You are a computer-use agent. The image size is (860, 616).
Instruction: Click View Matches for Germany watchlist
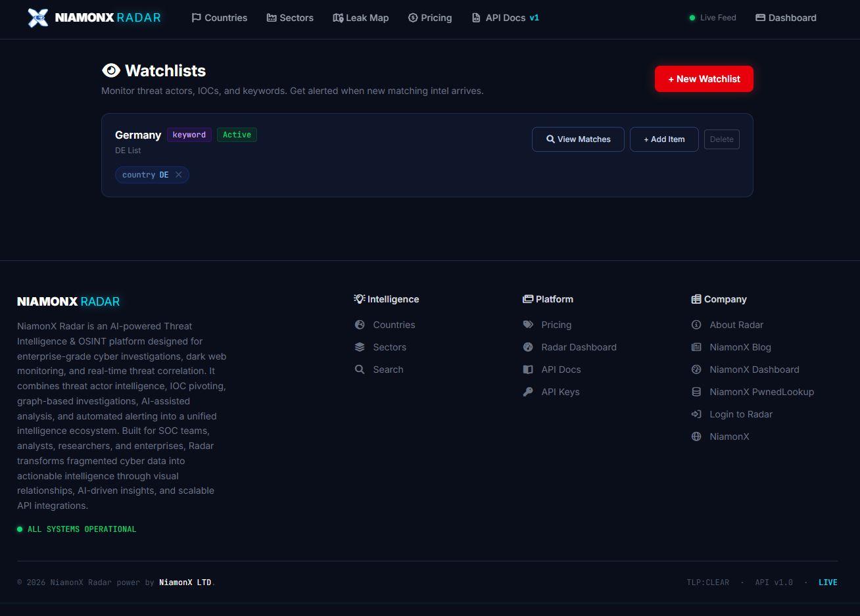(578, 139)
